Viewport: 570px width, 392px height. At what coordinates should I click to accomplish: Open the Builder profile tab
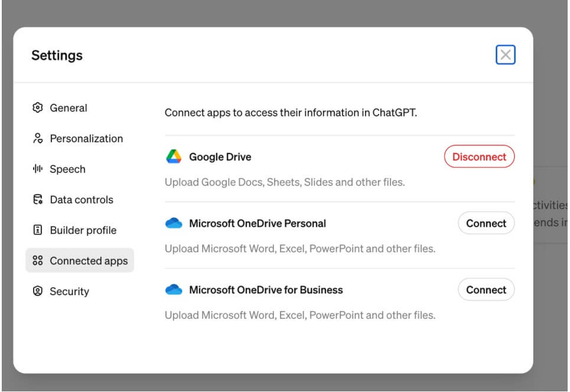point(80,230)
